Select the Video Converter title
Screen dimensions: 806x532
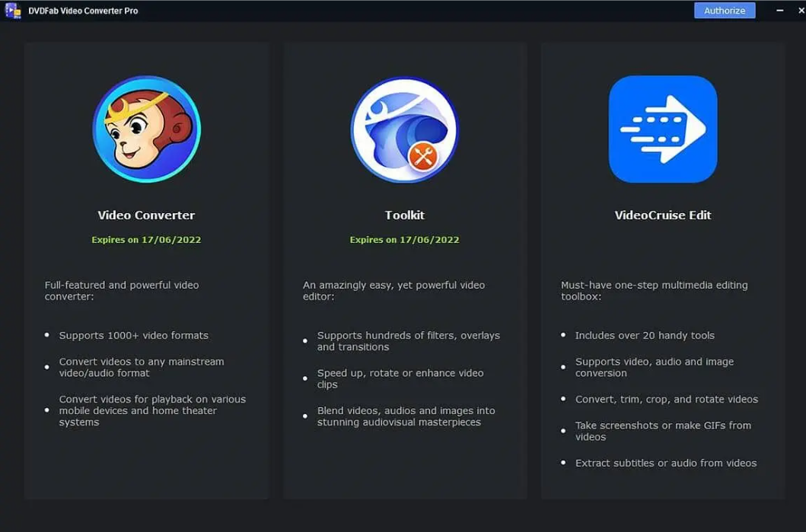146,215
